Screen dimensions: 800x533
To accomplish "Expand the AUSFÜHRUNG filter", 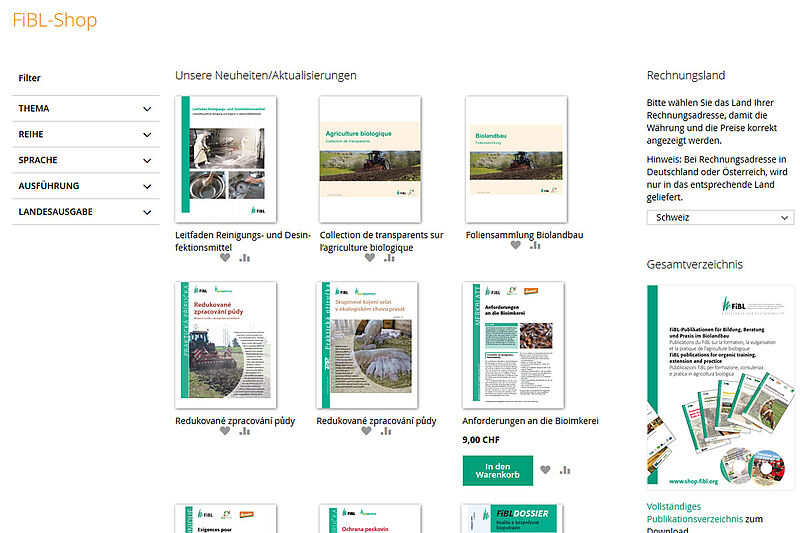I will click(86, 186).
